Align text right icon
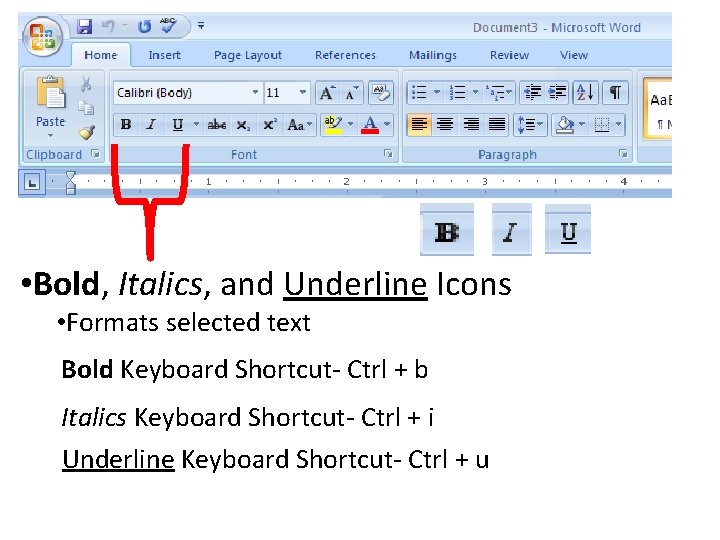This screenshot has width=720, height=540. coord(471,124)
